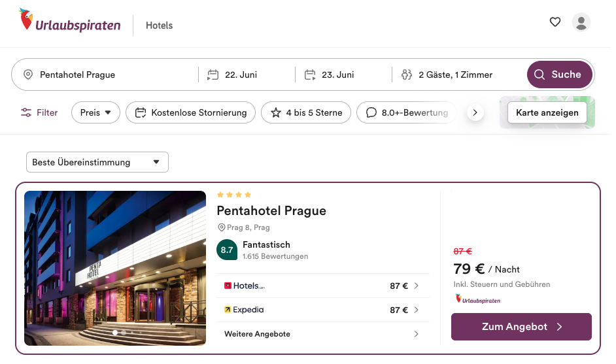Image resolution: width=616 pixels, height=364 pixels.
Task: Show more filter chips with the arrow
Action: click(475, 112)
